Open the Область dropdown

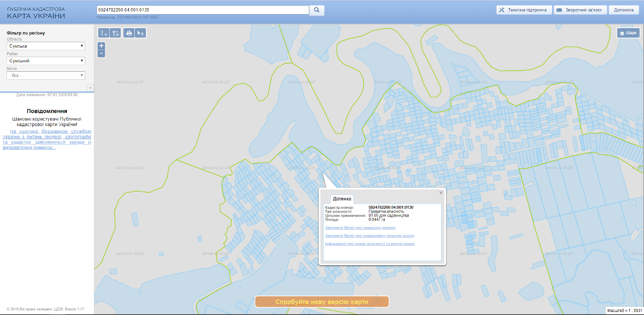tap(46, 46)
